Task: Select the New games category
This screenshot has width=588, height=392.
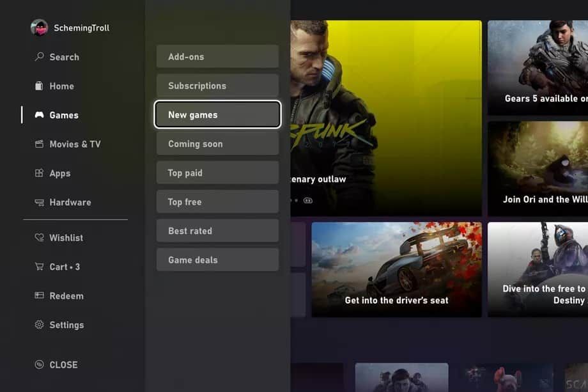Action: 217,114
